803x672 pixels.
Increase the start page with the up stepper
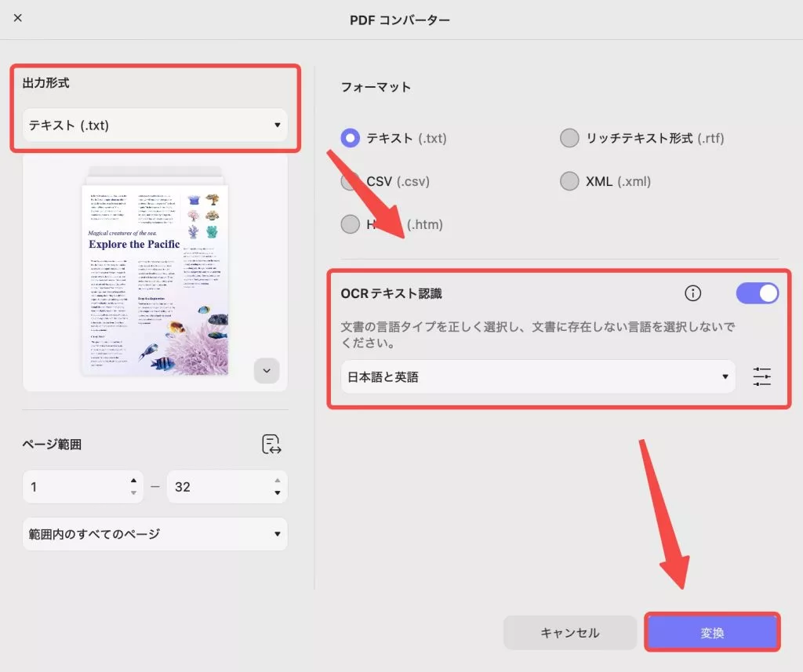click(x=133, y=481)
